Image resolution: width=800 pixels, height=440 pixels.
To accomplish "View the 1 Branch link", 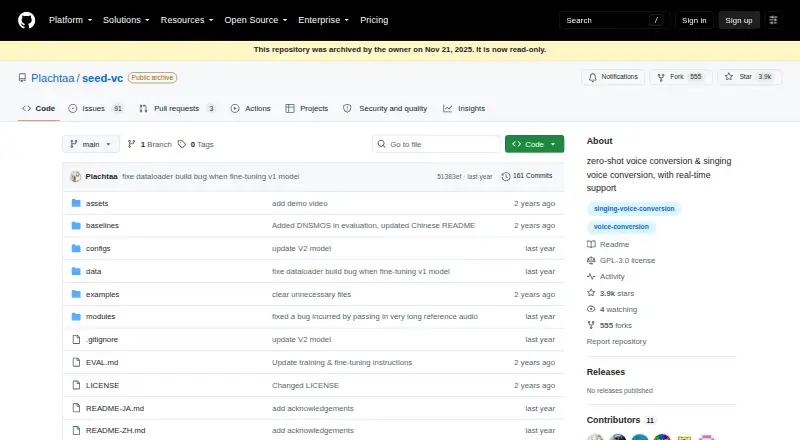I will [149, 144].
